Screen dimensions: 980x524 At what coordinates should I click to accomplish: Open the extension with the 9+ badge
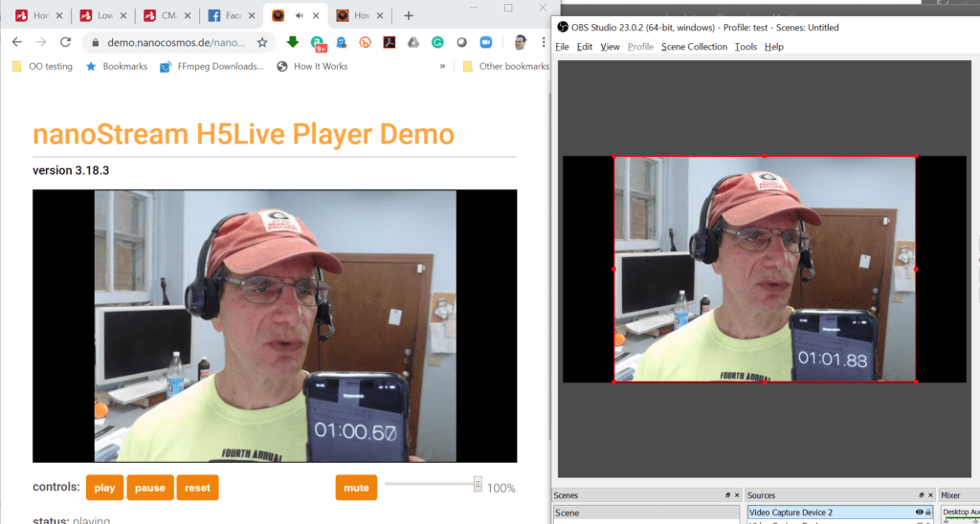pyautogui.click(x=318, y=43)
